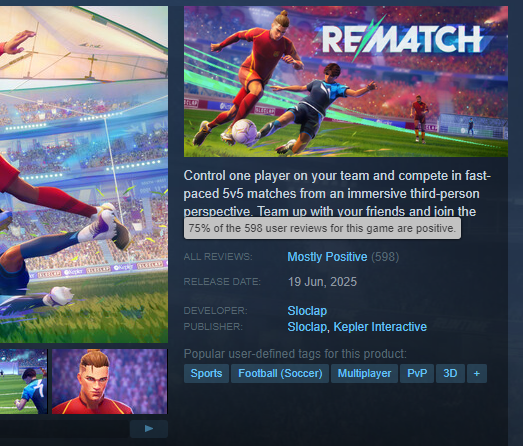Visit the Kepler Interactive publisher page
Viewport: 523px width, 446px height.
tap(380, 327)
